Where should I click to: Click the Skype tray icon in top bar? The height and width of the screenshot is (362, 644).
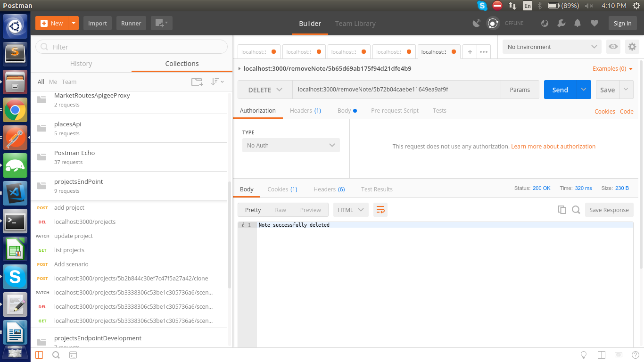[x=482, y=6]
